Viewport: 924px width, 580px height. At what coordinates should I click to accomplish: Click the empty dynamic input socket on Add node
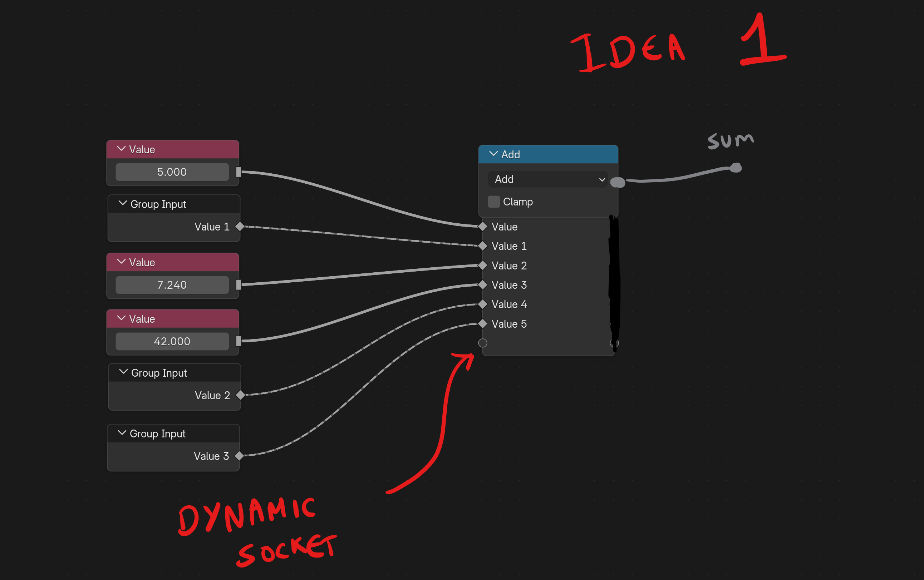point(483,343)
